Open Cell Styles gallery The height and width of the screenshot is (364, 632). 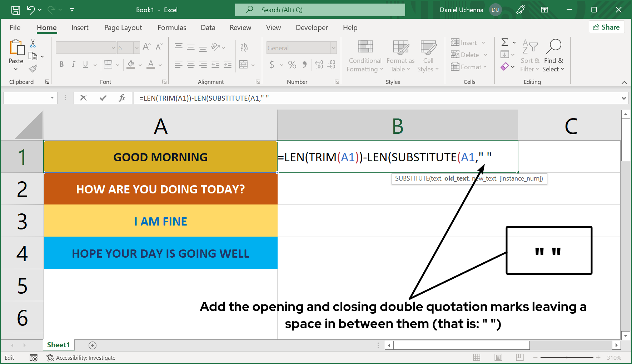click(x=428, y=56)
